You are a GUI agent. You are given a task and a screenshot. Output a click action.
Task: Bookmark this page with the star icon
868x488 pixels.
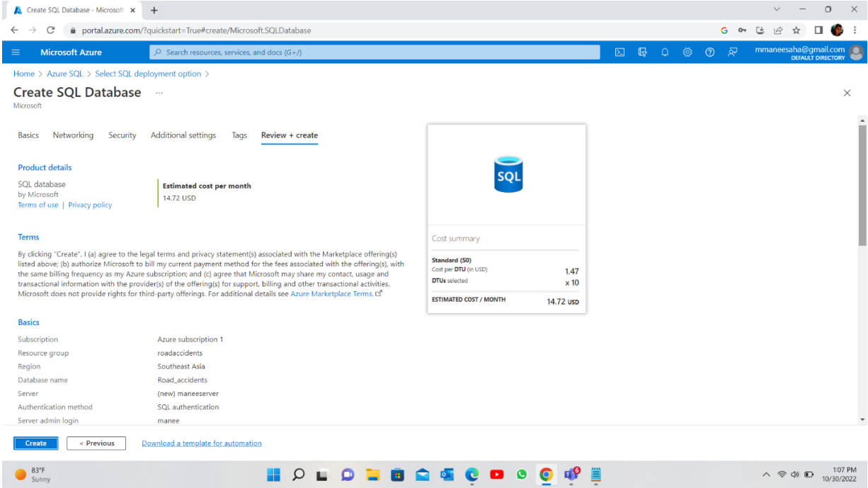(x=796, y=30)
